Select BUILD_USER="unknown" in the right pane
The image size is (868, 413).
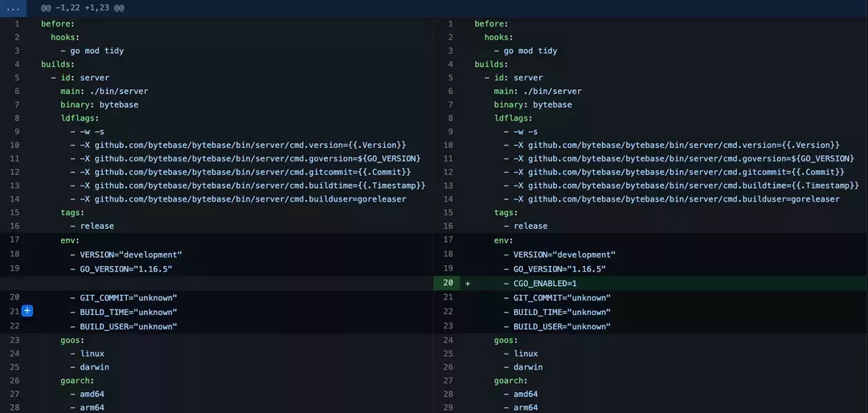[x=562, y=326]
